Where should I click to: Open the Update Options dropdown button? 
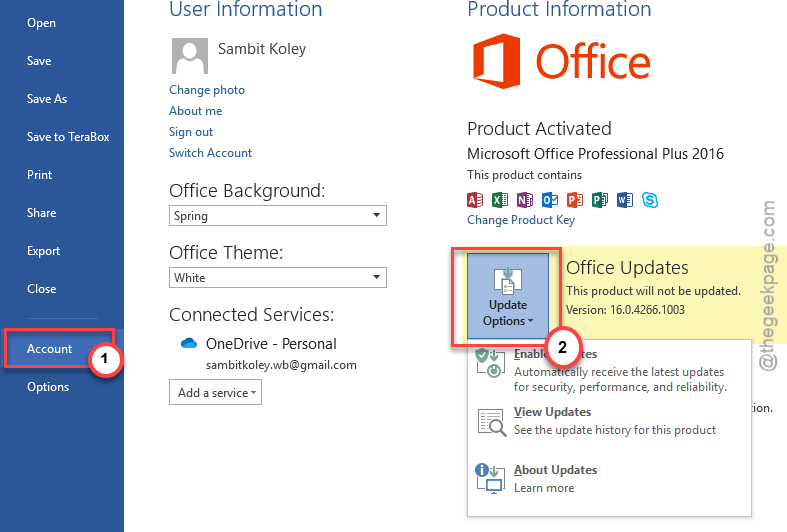coord(508,296)
